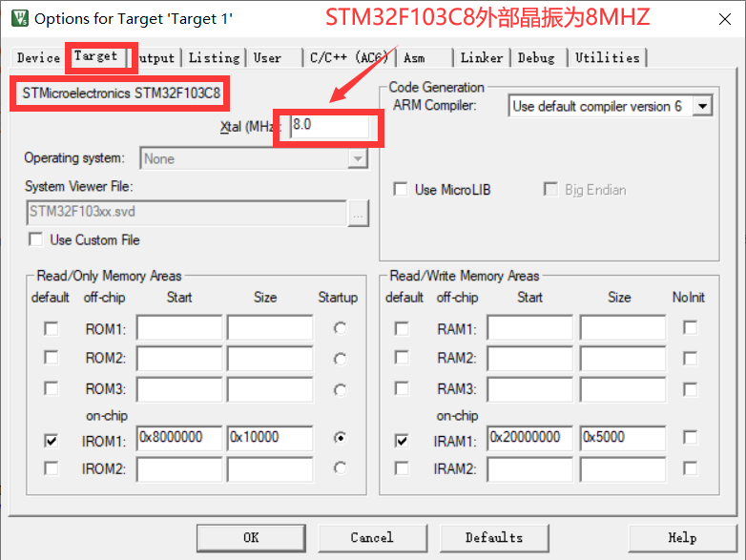The width and height of the screenshot is (746, 560).
Task: Close the Options for Target dialog
Action: [725, 19]
